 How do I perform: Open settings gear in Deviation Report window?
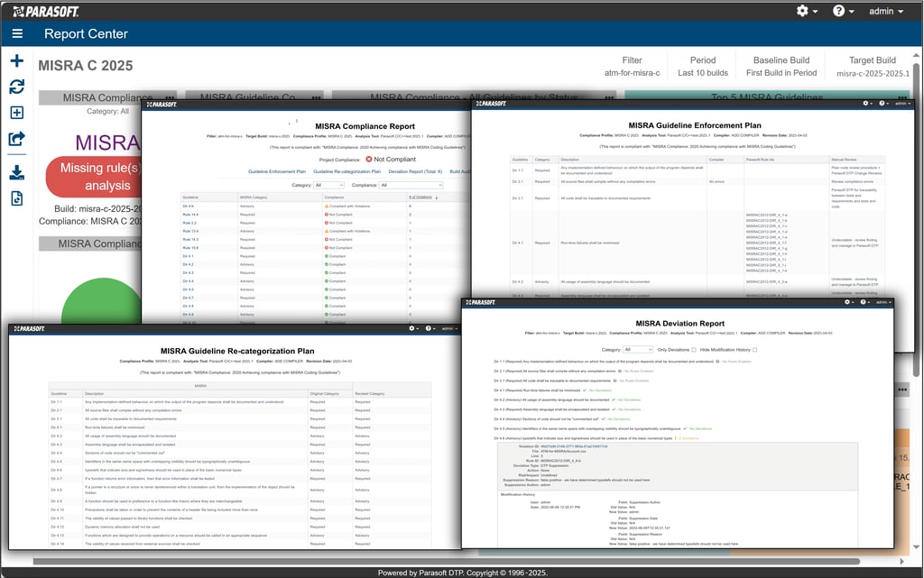pyautogui.click(x=848, y=302)
